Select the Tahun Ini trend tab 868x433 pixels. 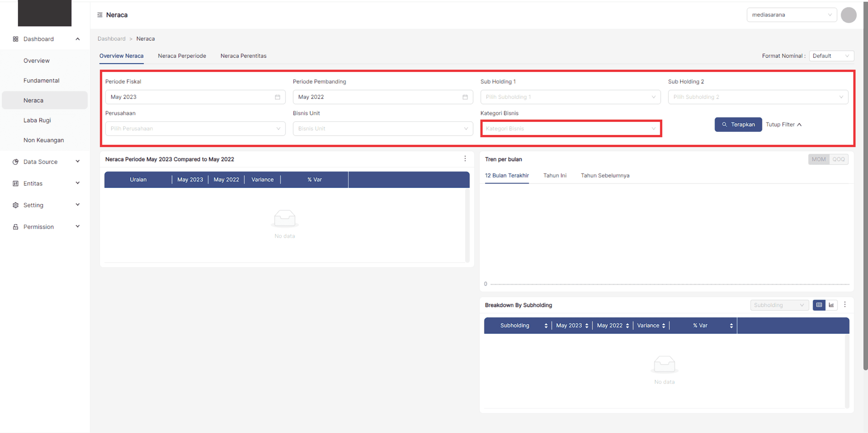555,176
